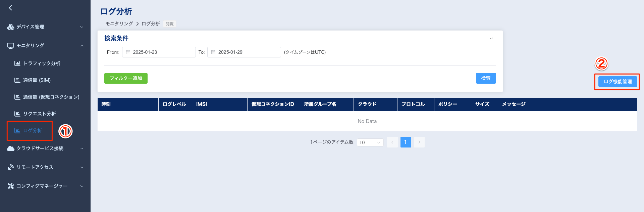This screenshot has width=644, height=212.
Task: Click the 検索 search button
Action: tap(486, 78)
